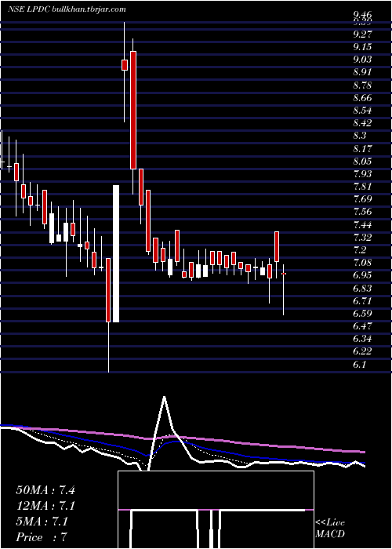The height and width of the screenshot is (549, 392).
Task: Click the 6.47 price level label
Action: (362, 326)
